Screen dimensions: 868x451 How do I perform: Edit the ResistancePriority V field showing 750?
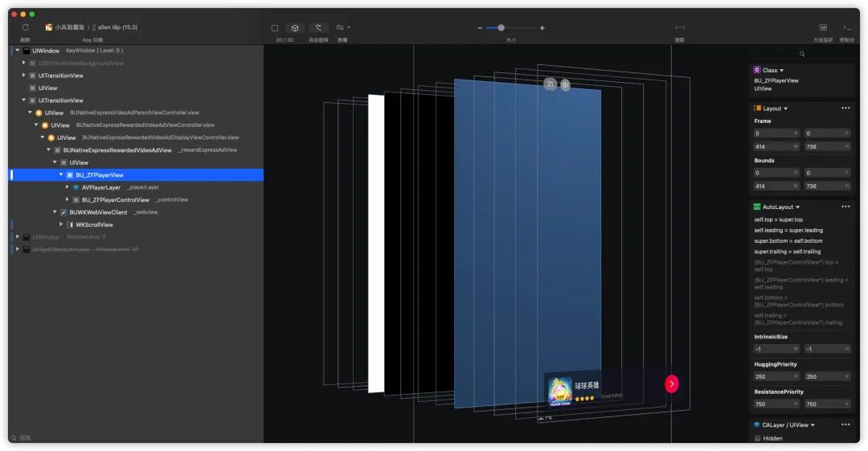(x=827, y=404)
